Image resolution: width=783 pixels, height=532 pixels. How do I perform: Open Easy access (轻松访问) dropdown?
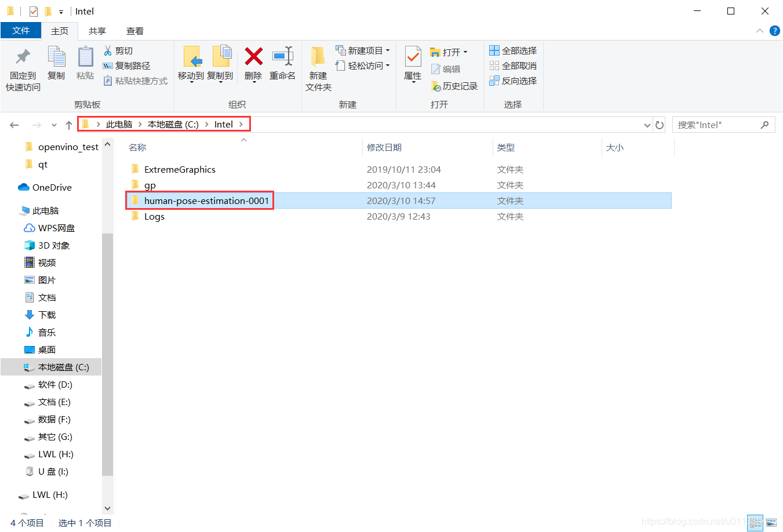[x=363, y=66]
